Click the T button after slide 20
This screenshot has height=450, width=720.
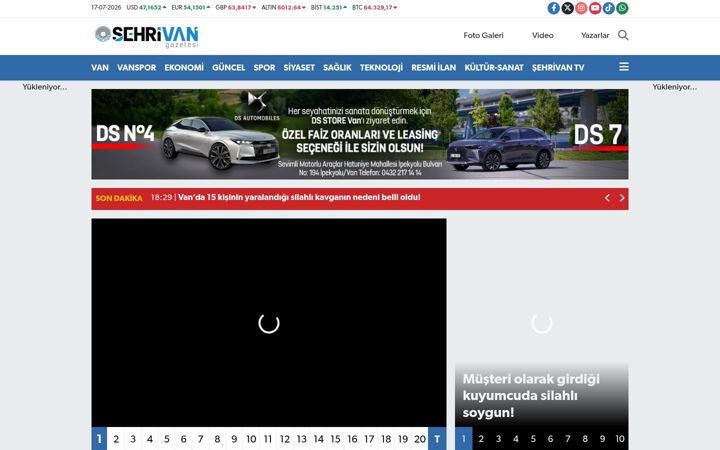click(437, 439)
